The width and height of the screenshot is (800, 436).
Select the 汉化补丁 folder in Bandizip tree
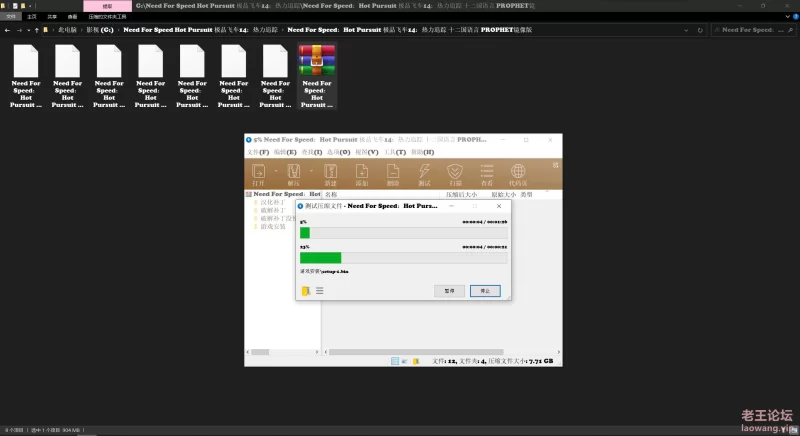click(269, 202)
